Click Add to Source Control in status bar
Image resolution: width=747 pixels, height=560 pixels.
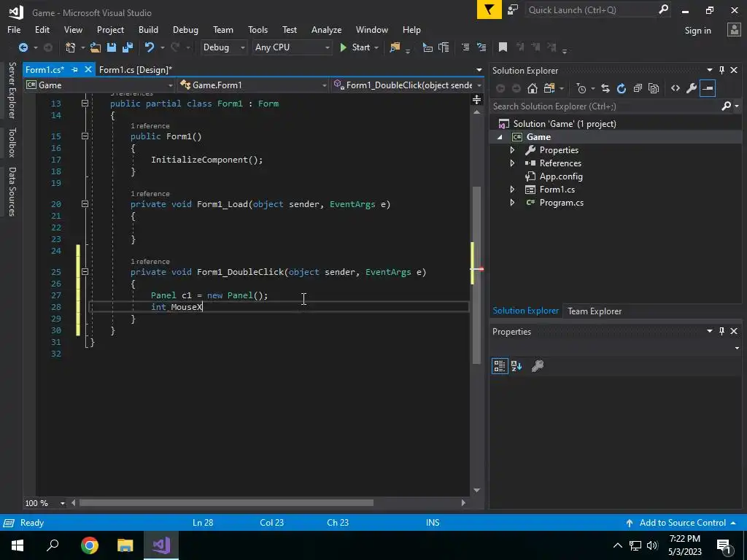coord(681,522)
